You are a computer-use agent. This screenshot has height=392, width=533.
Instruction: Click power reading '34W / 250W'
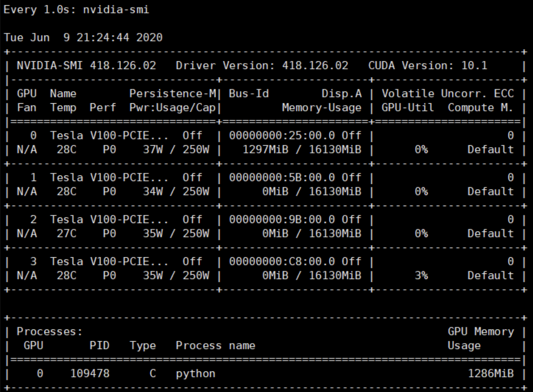176,192
